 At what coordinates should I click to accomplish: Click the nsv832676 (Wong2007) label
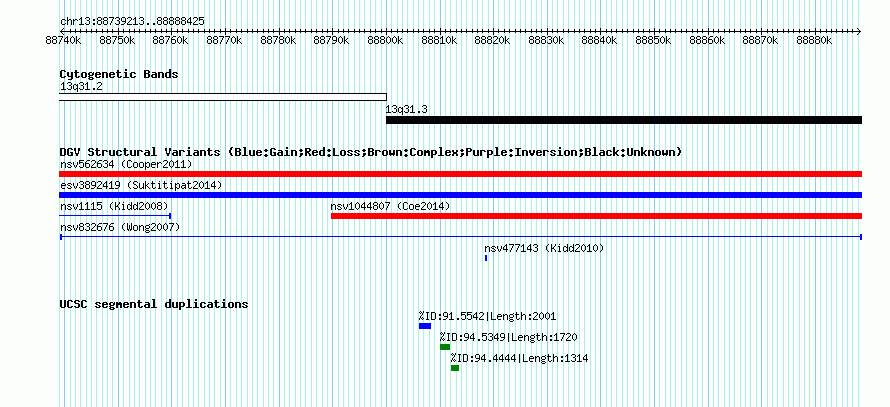coord(120,228)
